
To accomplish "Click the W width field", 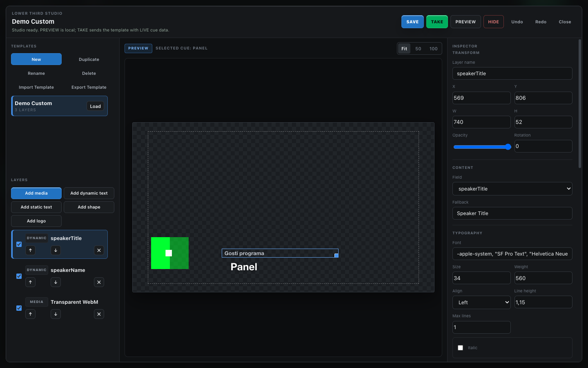I will click(x=481, y=122).
